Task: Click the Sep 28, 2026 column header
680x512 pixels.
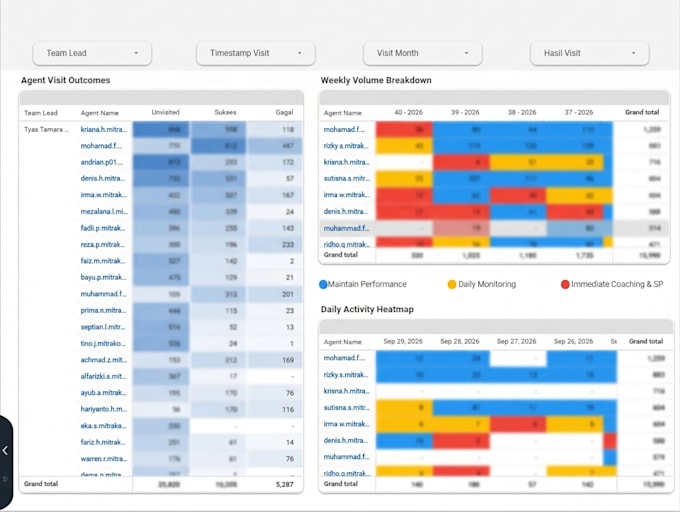Action: [x=460, y=341]
